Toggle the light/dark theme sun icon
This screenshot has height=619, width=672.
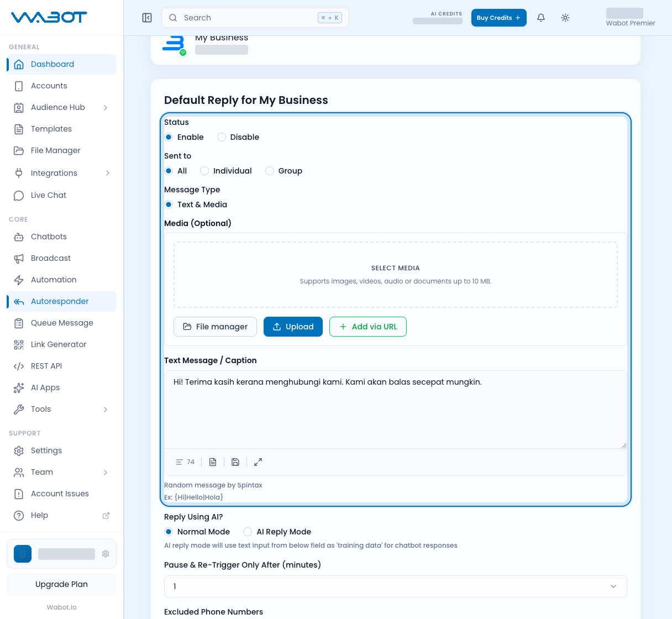(x=565, y=18)
